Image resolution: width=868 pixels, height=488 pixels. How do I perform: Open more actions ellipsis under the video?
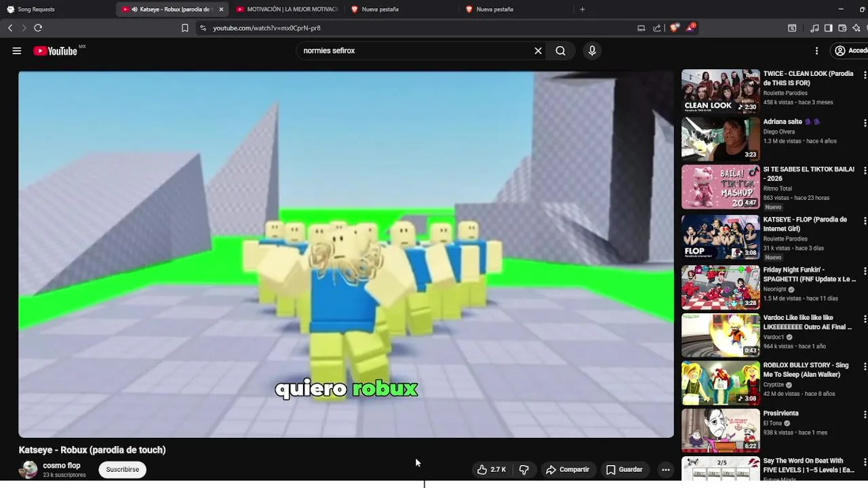tap(666, 469)
